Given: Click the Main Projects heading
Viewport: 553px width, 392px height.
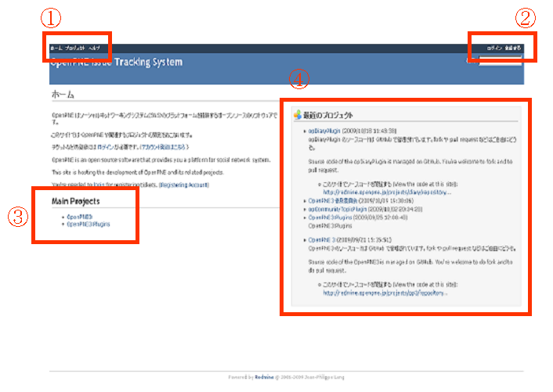Looking at the screenshot, I should click(x=76, y=201).
